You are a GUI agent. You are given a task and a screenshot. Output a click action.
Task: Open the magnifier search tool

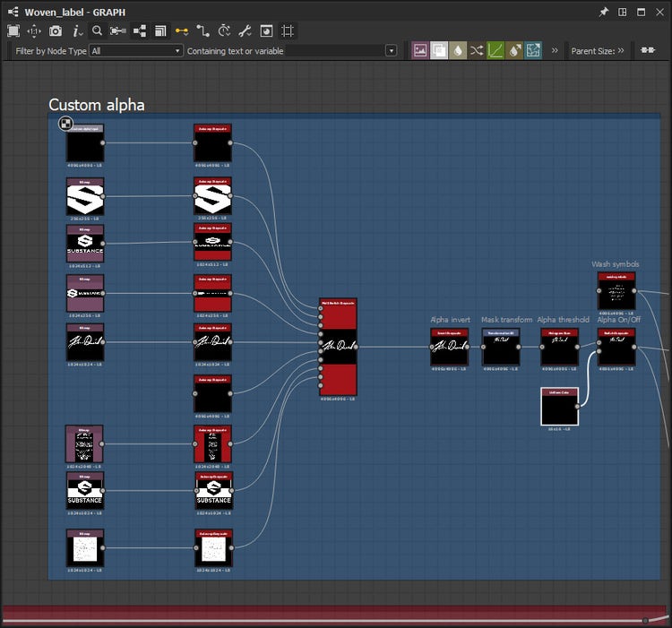[x=97, y=30]
